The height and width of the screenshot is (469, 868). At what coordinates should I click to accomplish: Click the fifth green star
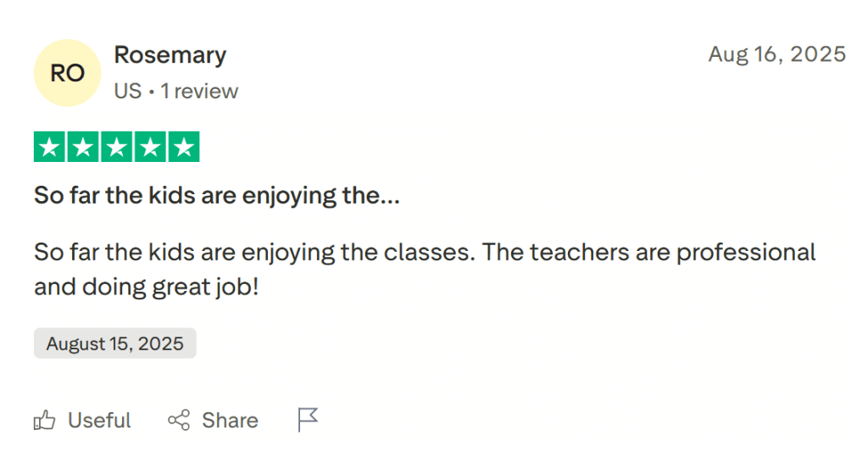183,148
